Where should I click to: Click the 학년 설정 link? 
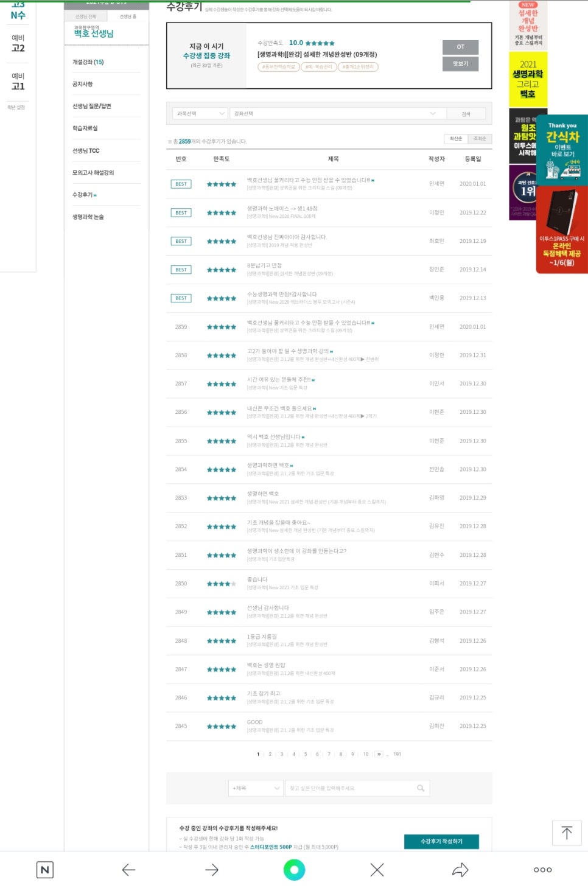point(16,108)
